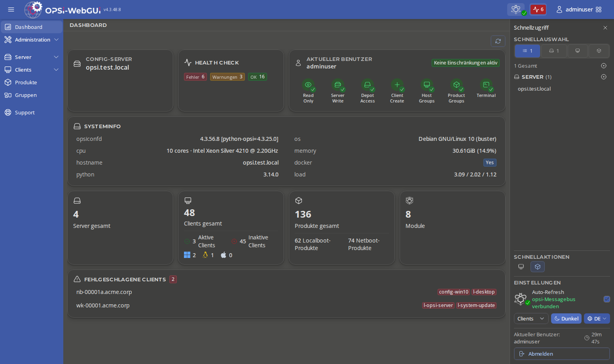
Task: Select the clients monitor tab in Schnellauswahl
Action: click(578, 51)
